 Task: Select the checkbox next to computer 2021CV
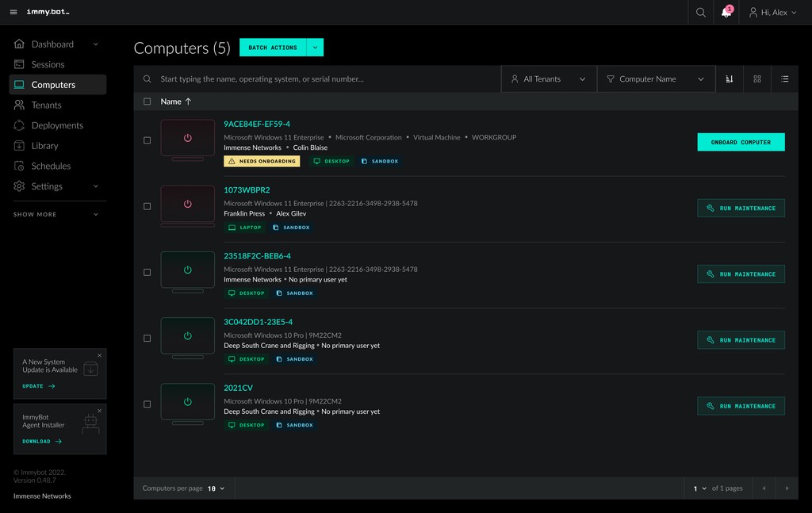tap(147, 404)
